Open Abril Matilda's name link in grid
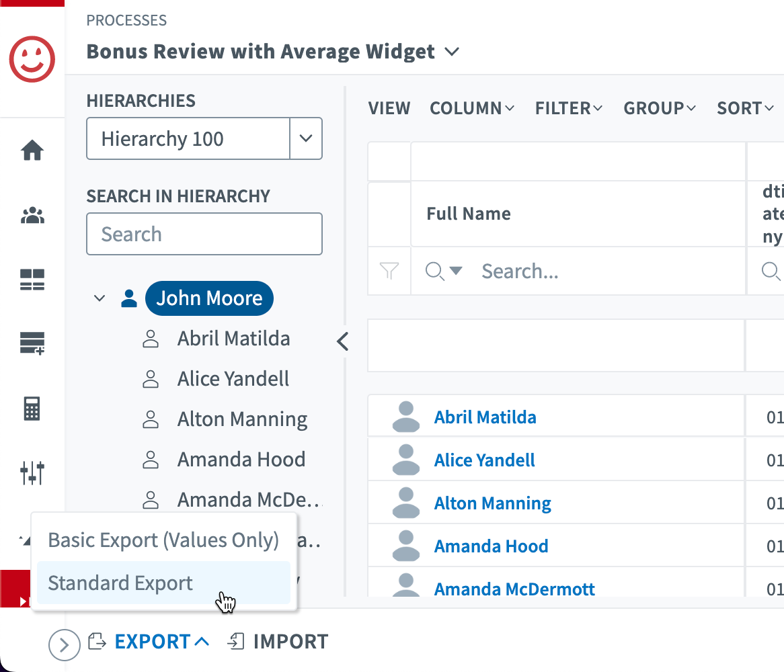The height and width of the screenshot is (672, 784). coord(485,417)
